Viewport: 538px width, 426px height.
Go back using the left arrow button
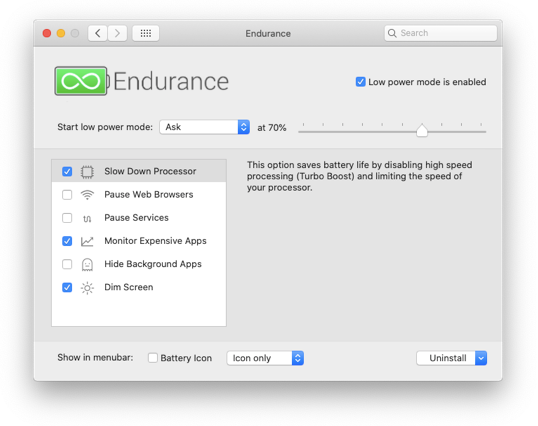click(x=98, y=33)
